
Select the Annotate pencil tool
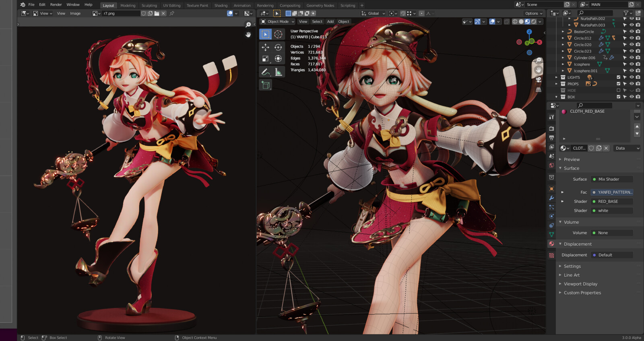click(x=265, y=72)
